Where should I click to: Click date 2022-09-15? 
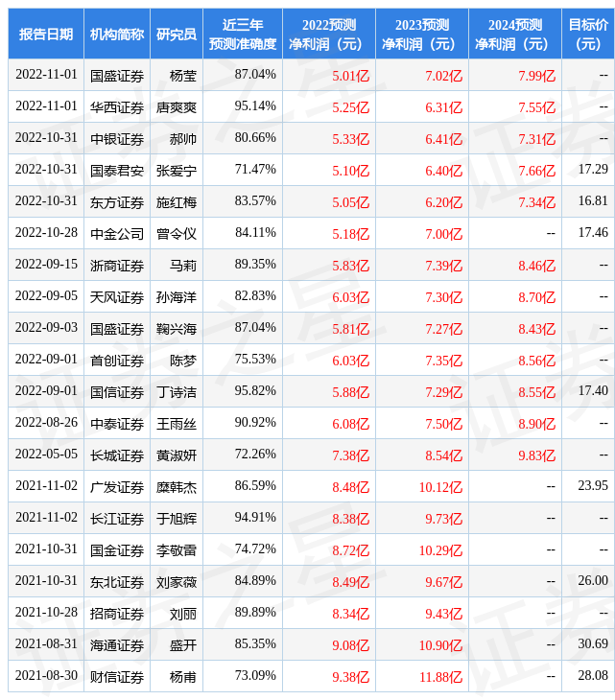point(46,265)
